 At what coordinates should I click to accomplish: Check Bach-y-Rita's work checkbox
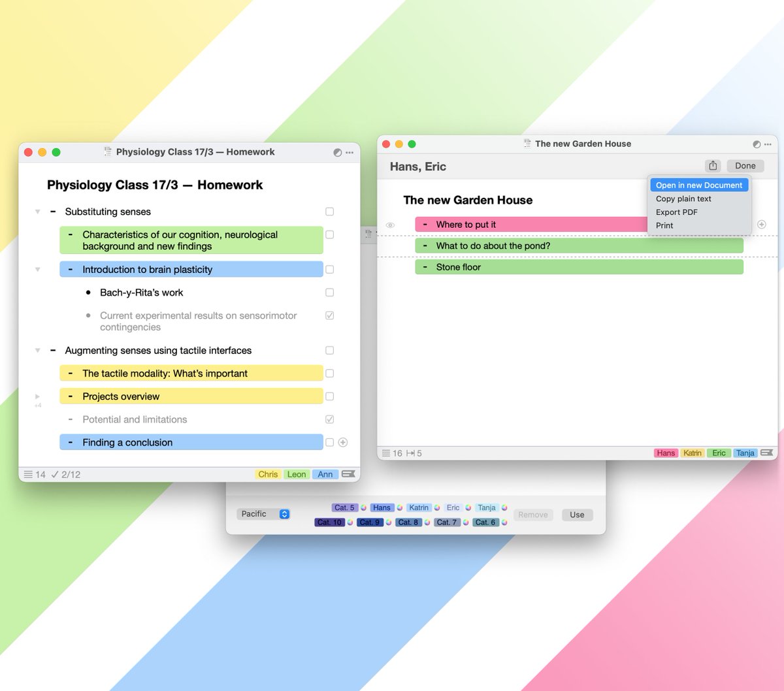329,293
